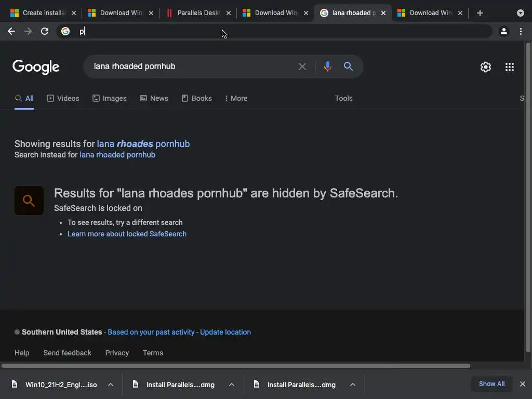The height and width of the screenshot is (399, 532).
Task: Select the Books results filter
Action: (x=196, y=98)
